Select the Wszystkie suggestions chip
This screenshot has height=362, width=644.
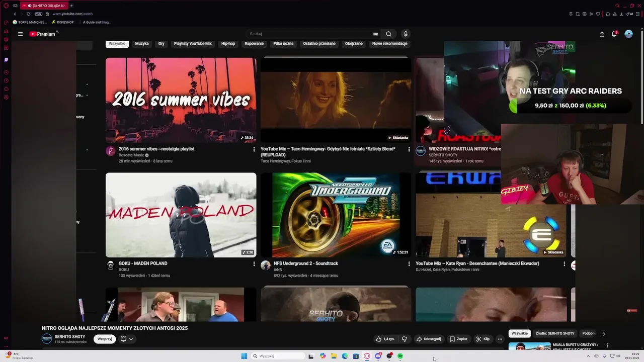[x=520, y=333]
